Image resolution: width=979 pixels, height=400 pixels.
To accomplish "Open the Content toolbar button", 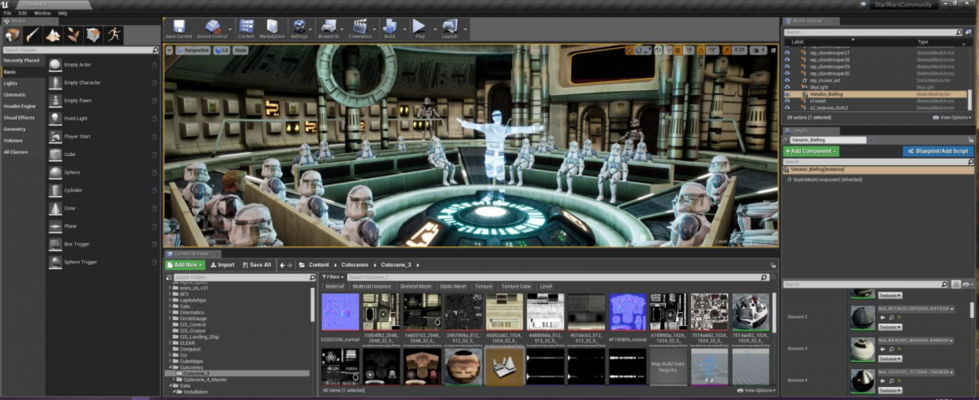I will click(246, 29).
